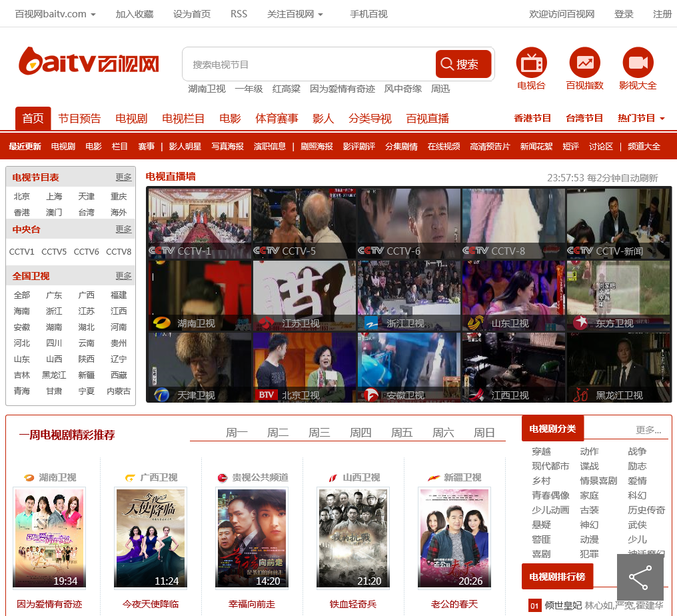
Task: Open the 东方卫视 live thumbnail
Action: pyautogui.click(x=618, y=295)
